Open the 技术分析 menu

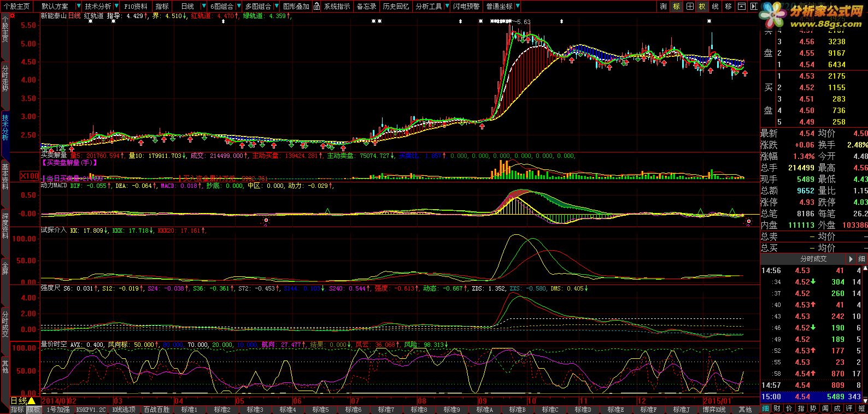(x=98, y=7)
